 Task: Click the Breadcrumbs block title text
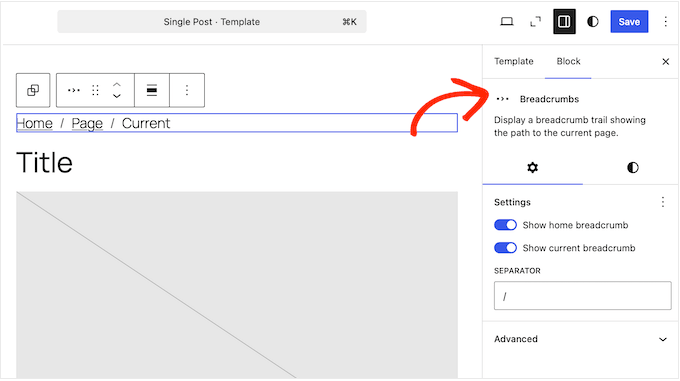point(549,99)
